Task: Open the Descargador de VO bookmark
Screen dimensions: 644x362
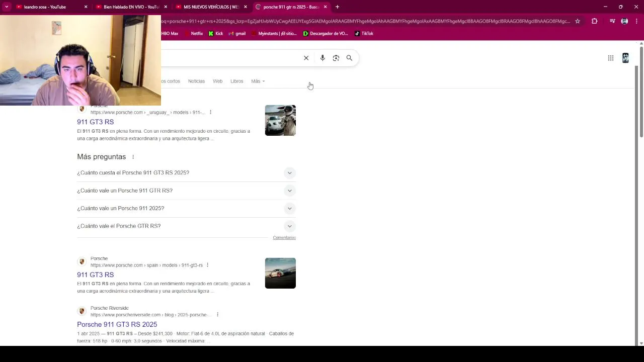Action: [x=326, y=34]
